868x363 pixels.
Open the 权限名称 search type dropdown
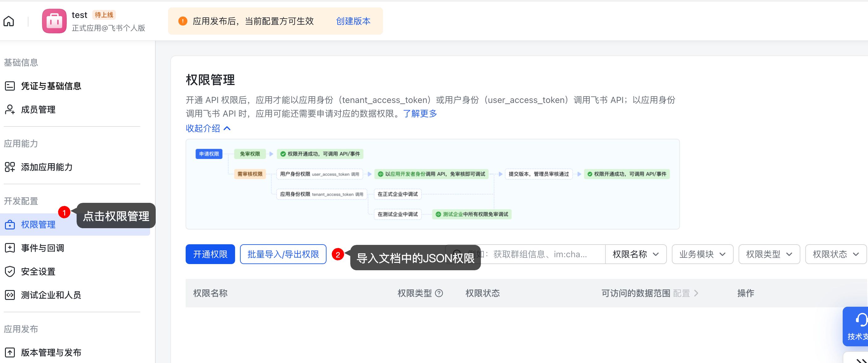coord(635,254)
